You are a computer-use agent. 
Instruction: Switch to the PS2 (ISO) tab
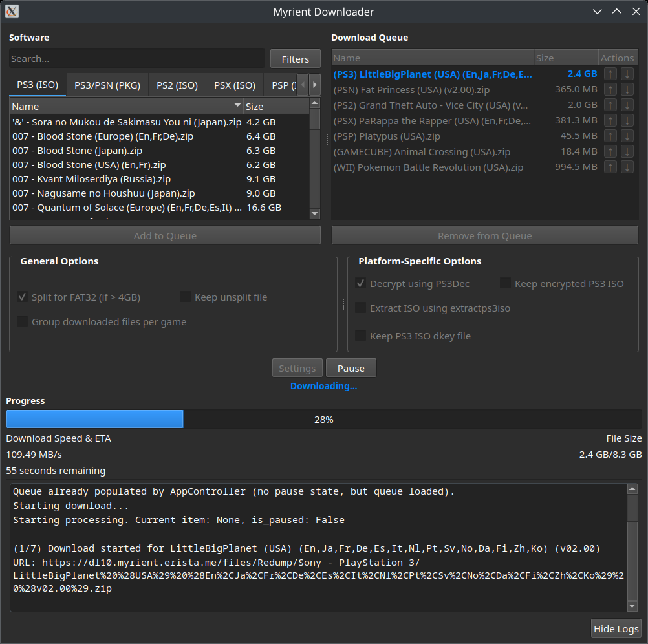point(177,85)
